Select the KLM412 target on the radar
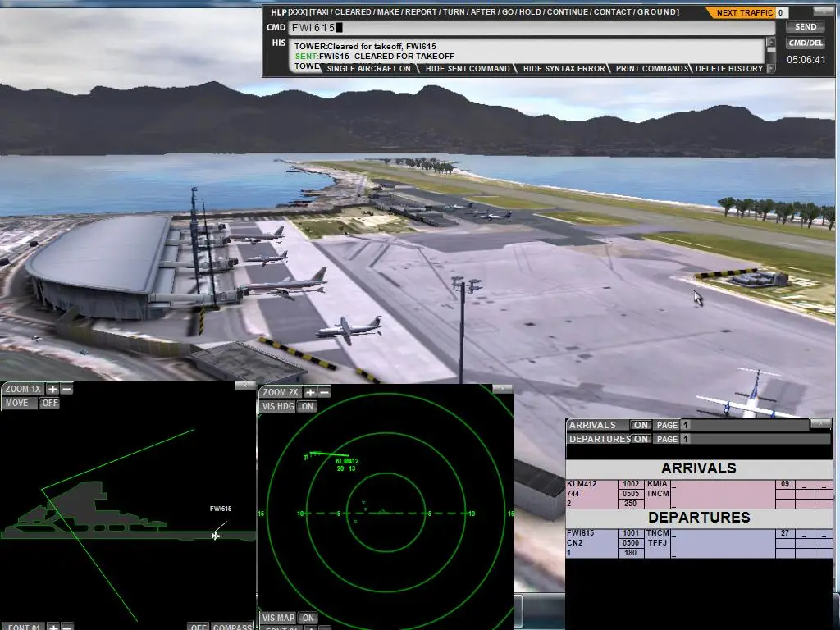 click(347, 461)
